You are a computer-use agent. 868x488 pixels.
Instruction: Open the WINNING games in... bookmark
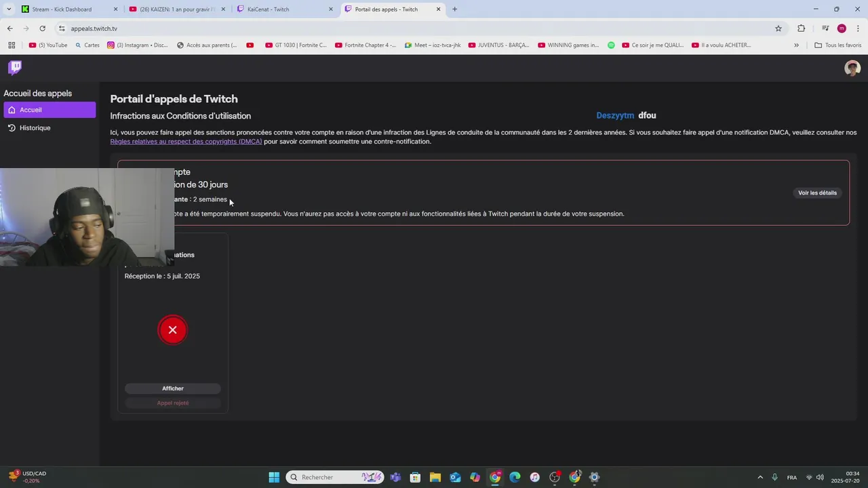pyautogui.click(x=568, y=45)
